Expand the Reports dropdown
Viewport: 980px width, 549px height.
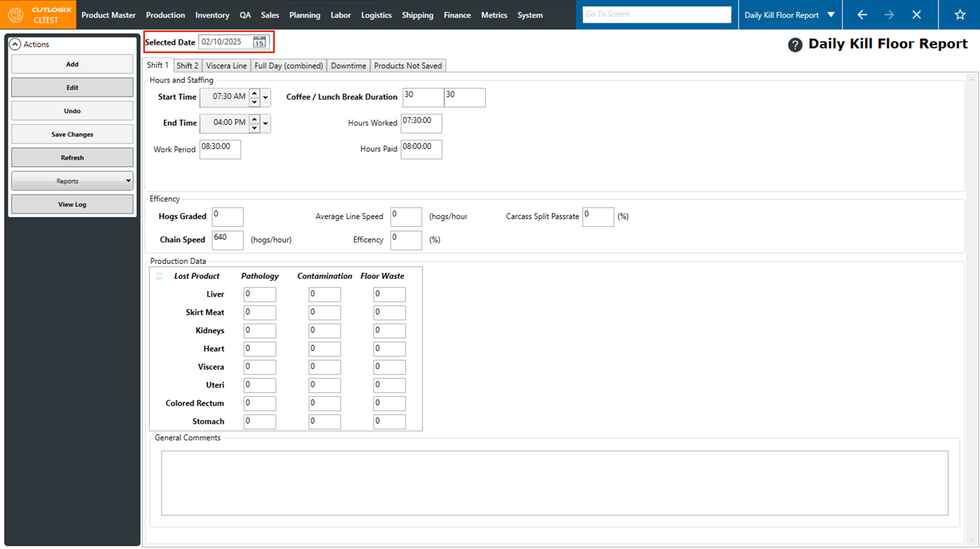128,181
